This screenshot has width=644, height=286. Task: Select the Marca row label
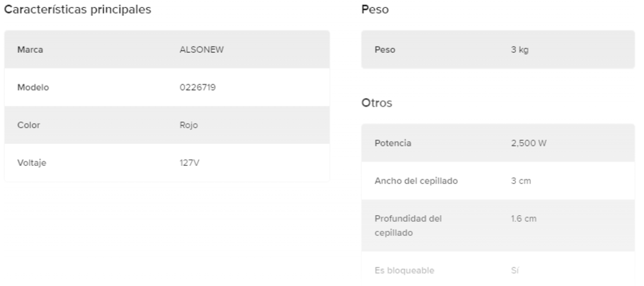[29, 50]
